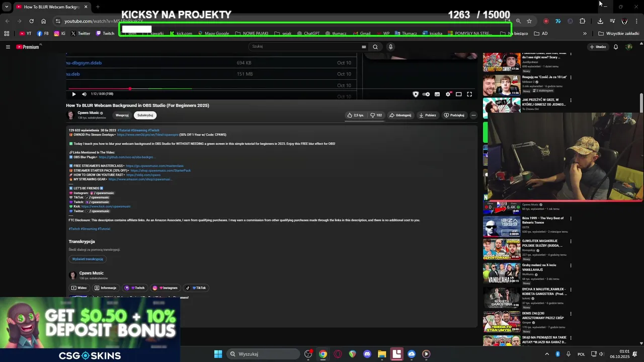Open a new browser tab
The image size is (644, 362).
[x=98, y=7]
